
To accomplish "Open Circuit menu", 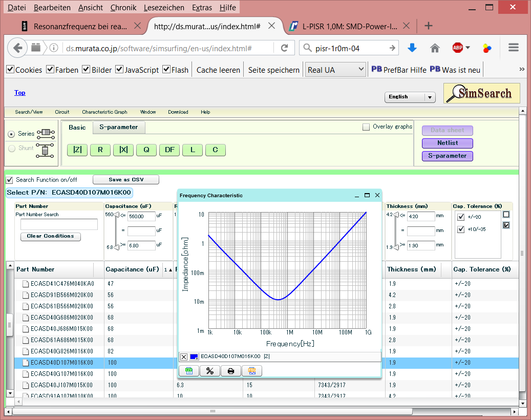I will (x=62, y=112).
